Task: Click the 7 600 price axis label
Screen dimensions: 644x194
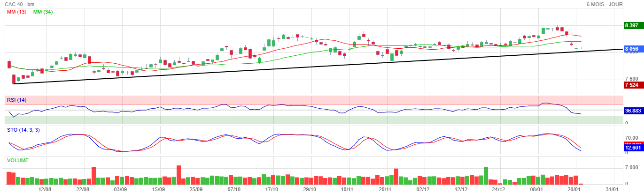Action: click(x=631, y=79)
